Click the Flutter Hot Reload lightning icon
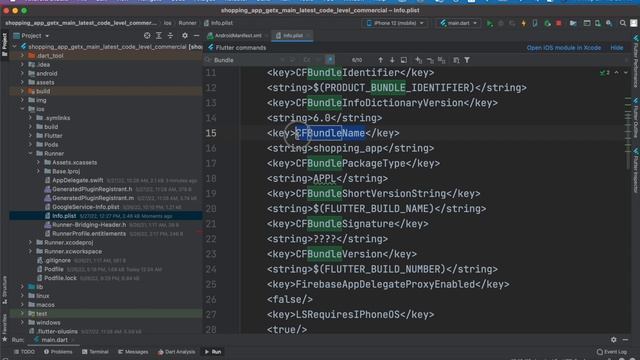Viewport: 640px width, 360px height. [x=524, y=23]
